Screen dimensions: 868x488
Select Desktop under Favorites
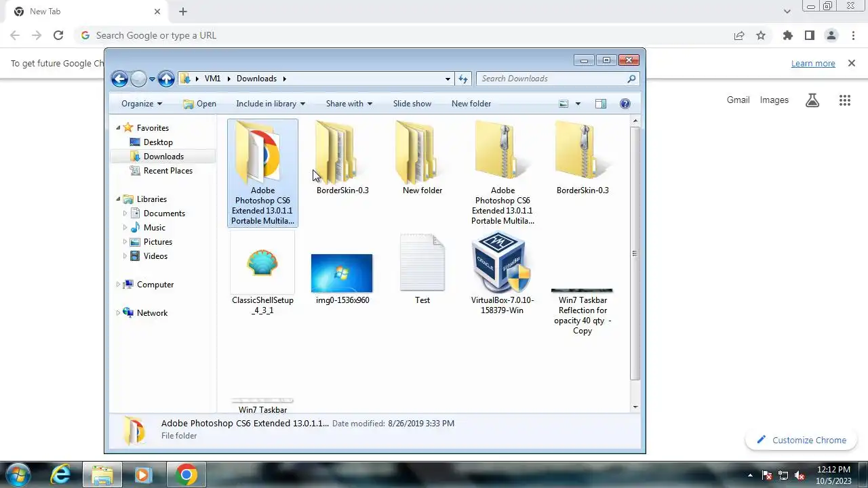coord(158,142)
